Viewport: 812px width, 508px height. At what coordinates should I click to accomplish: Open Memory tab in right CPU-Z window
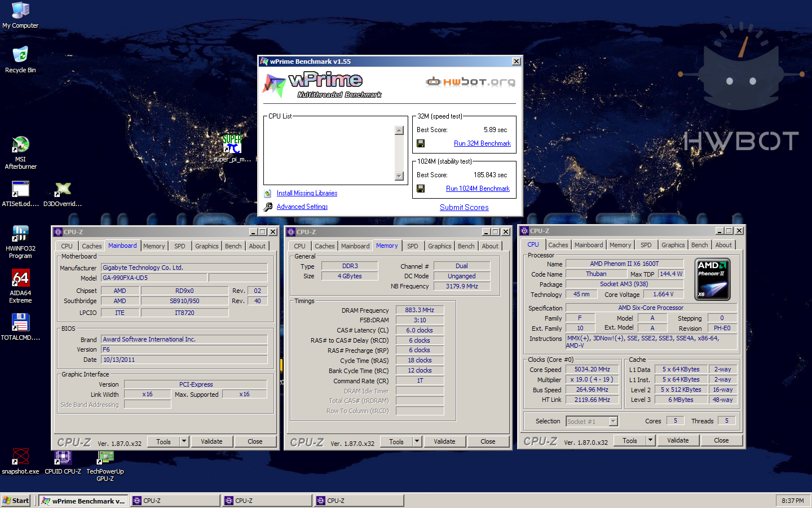pos(620,245)
